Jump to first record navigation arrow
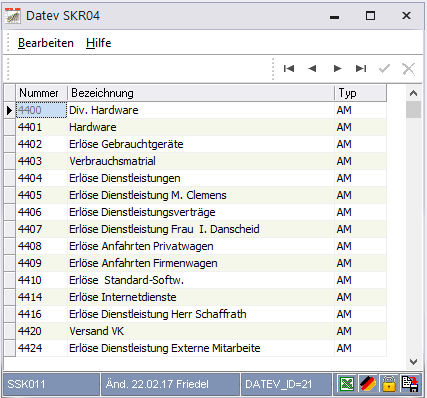Viewport: 427px width, 398px height. click(x=289, y=69)
